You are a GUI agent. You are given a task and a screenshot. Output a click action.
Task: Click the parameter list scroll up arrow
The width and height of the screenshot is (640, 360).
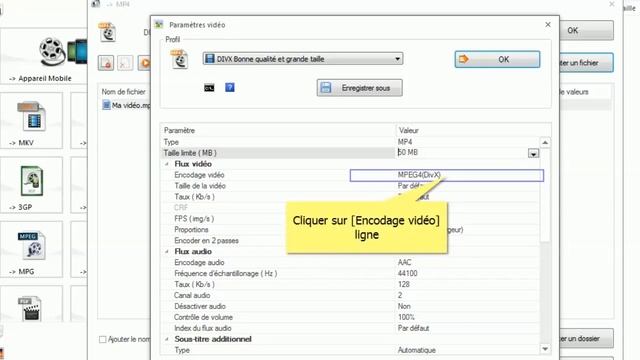(545, 142)
